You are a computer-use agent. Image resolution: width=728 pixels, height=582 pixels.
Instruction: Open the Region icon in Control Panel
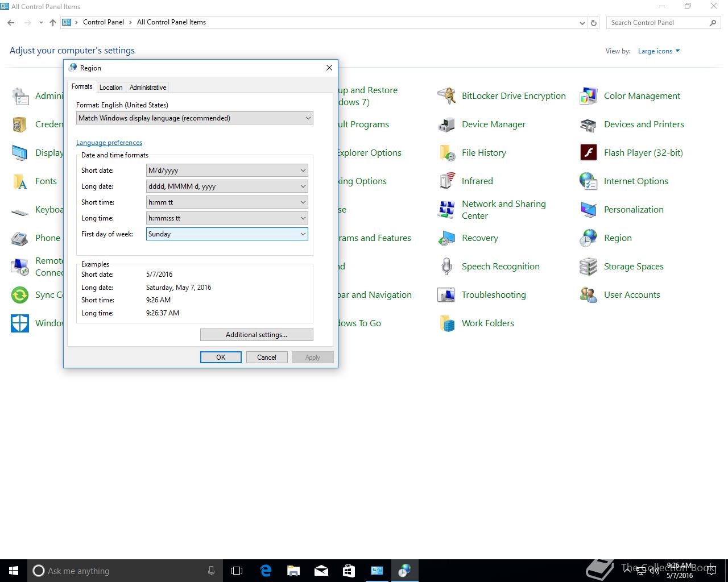coord(589,238)
